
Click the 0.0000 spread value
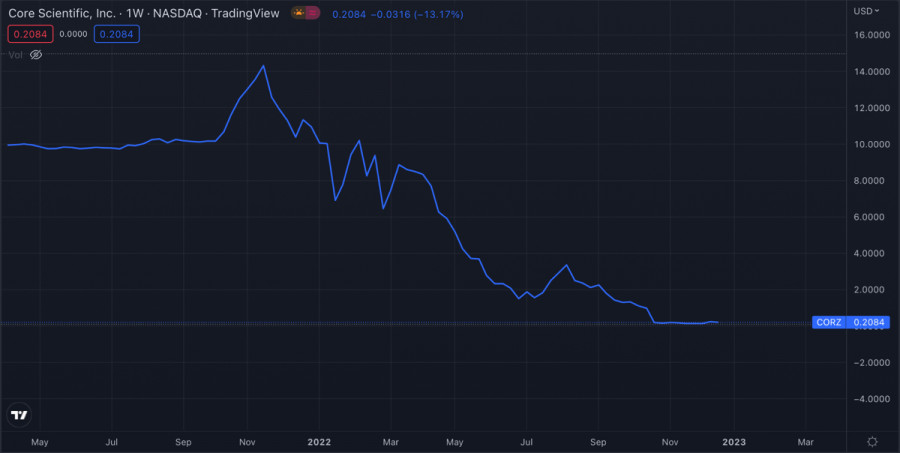pyautogui.click(x=73, y=34)
